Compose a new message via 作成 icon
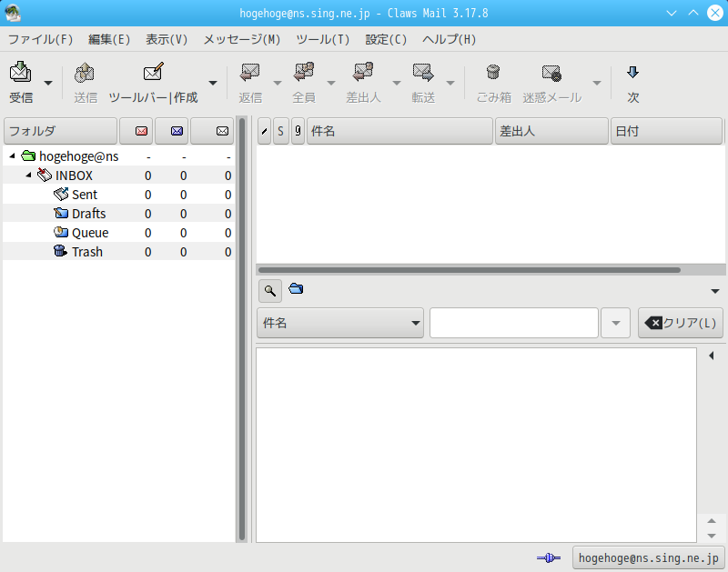The height and width of the screenshot is (572, 728). (x=153, y=72)
